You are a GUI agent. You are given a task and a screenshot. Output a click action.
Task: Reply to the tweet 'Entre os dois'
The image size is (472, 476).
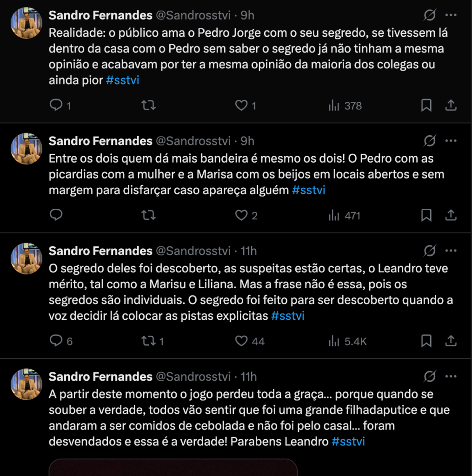click(x=56, y=215)
